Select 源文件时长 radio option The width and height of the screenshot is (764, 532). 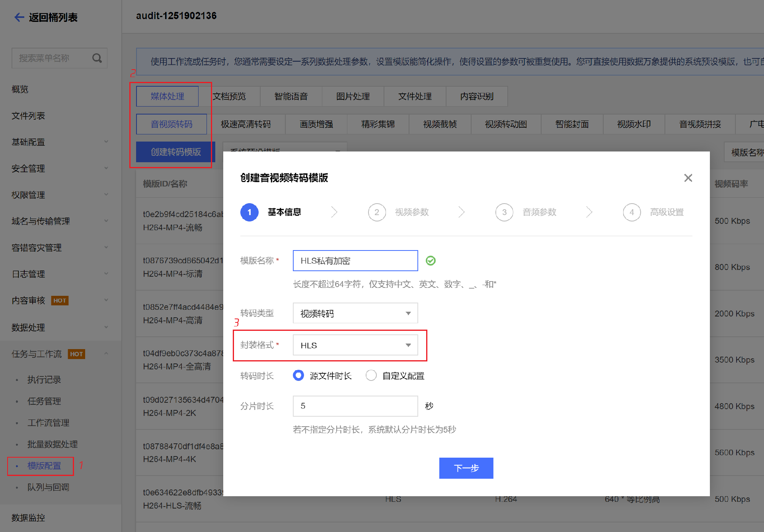(x=298, y=375)
